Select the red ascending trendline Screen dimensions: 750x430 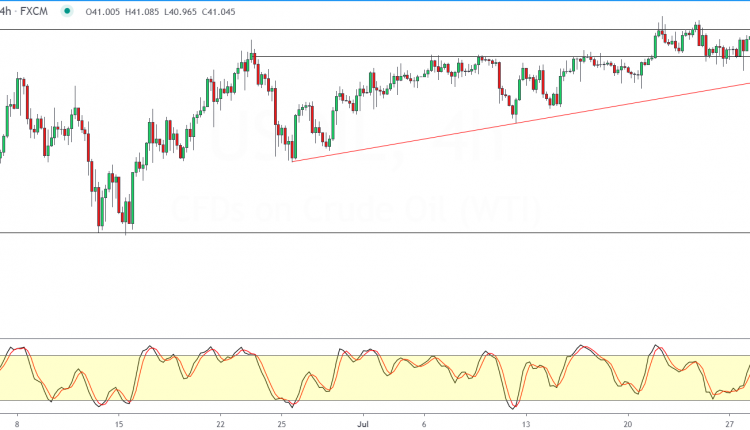tap(521, 122)
